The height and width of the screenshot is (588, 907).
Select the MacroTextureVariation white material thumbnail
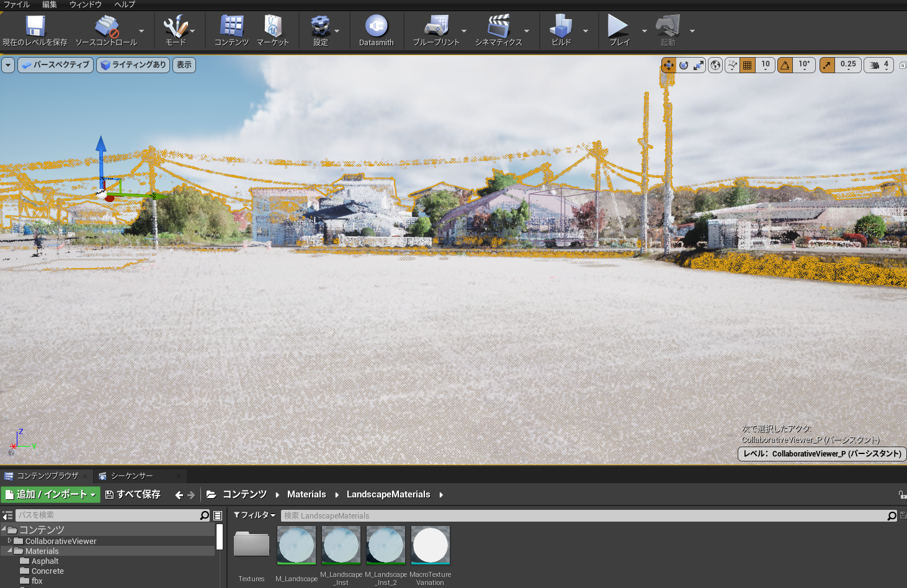click(x=430, y=546)
